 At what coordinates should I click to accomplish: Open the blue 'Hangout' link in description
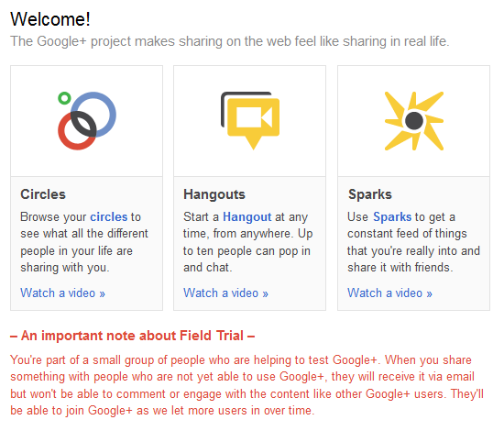[x=247, y=217]
